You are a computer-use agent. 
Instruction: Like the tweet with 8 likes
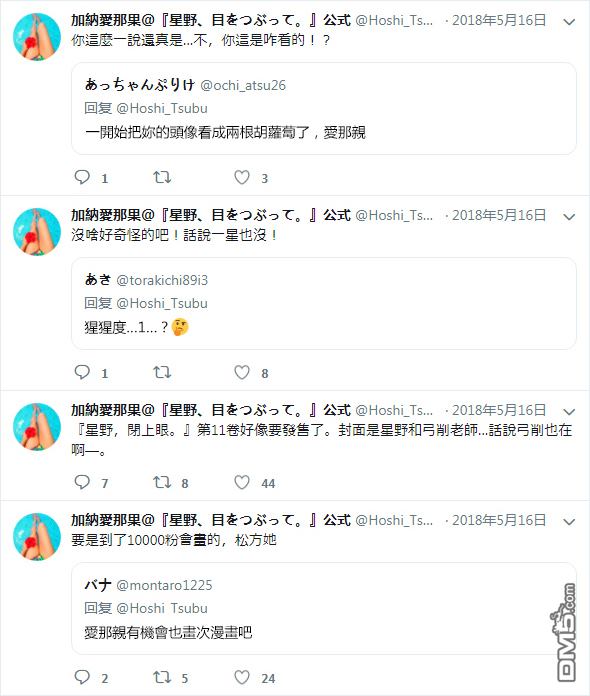point(242,372)
